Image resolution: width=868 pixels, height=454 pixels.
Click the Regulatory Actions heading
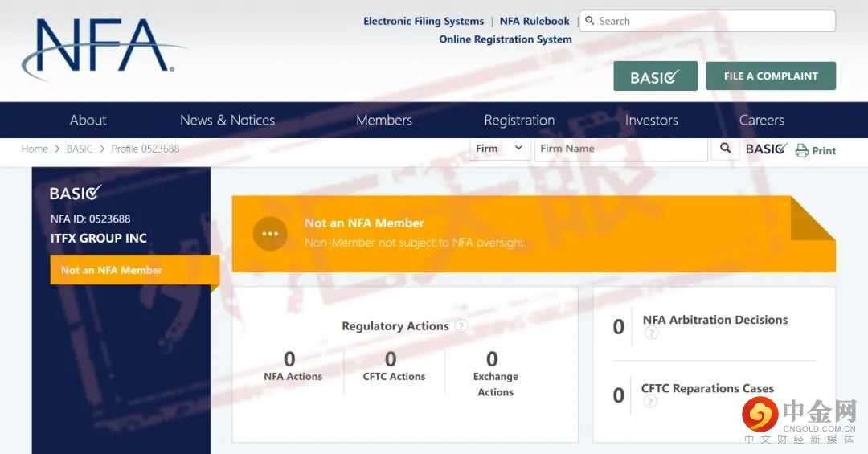tap(395, 326)
